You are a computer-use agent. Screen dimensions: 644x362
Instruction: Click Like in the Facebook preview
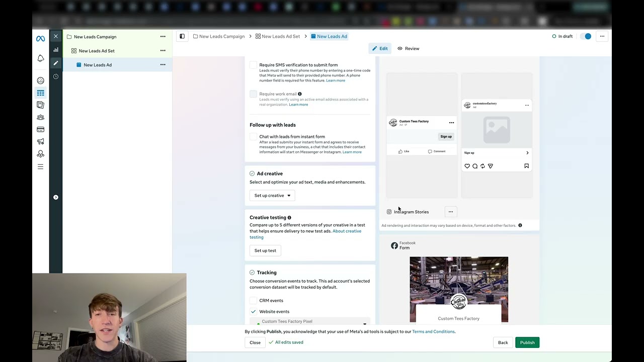coord(404,151)
